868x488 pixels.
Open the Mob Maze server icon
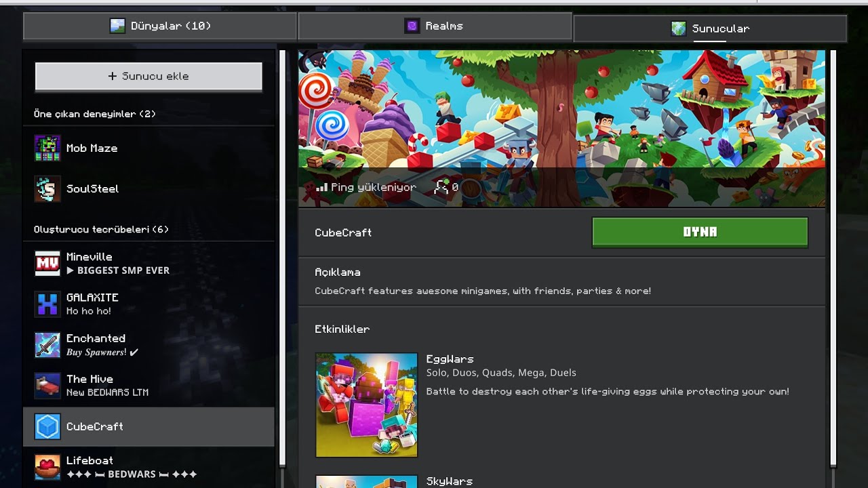47,148
